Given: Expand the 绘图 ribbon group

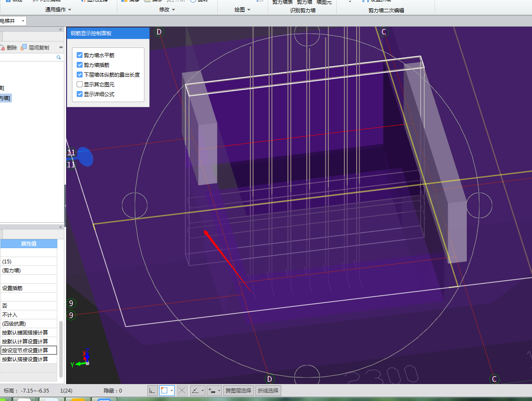Looking at the screenshot, I should click(243, 9).
